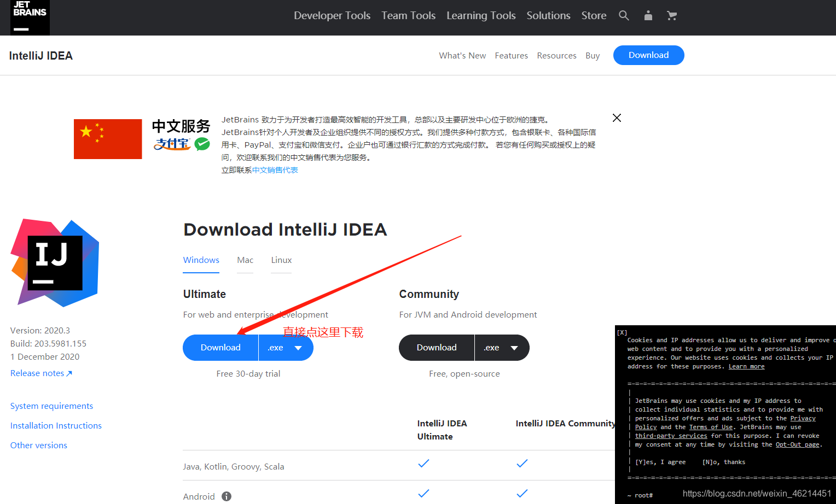Click the IntelliJ IDEA IJ logo
Viewport: 836px width, 504px height.
point(55,262)
